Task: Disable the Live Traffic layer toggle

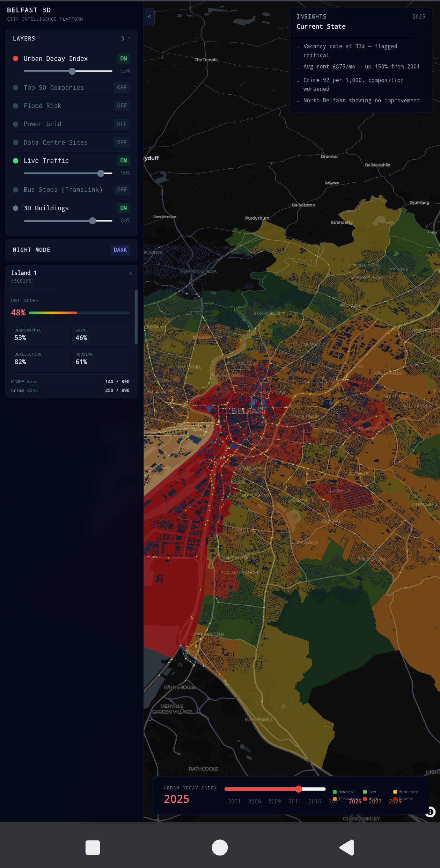Action: [x=124, y=161]
